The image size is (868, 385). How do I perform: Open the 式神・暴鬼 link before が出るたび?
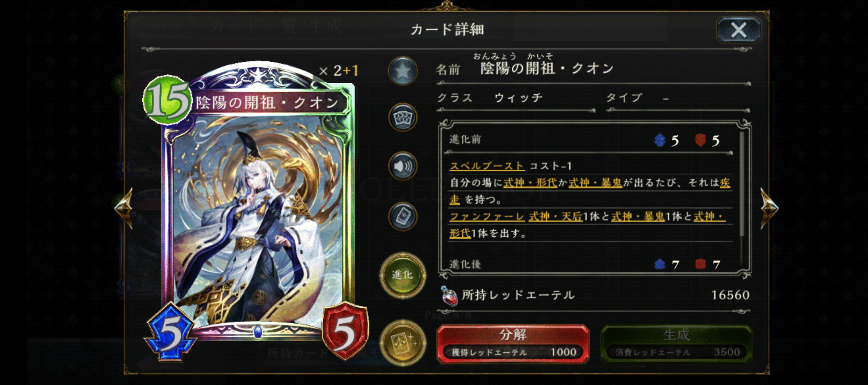click(595, 183)
